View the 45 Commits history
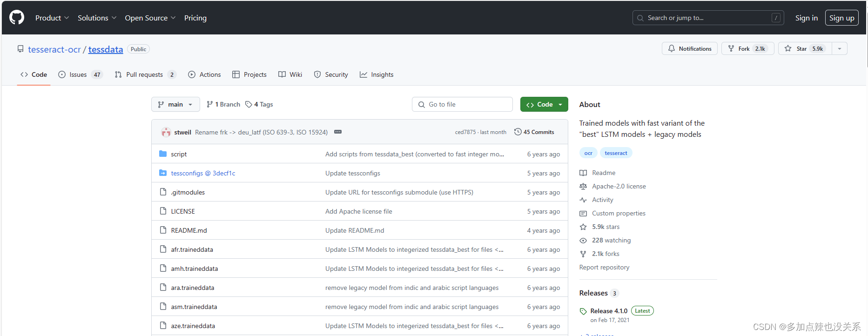 tap(534, 132)
